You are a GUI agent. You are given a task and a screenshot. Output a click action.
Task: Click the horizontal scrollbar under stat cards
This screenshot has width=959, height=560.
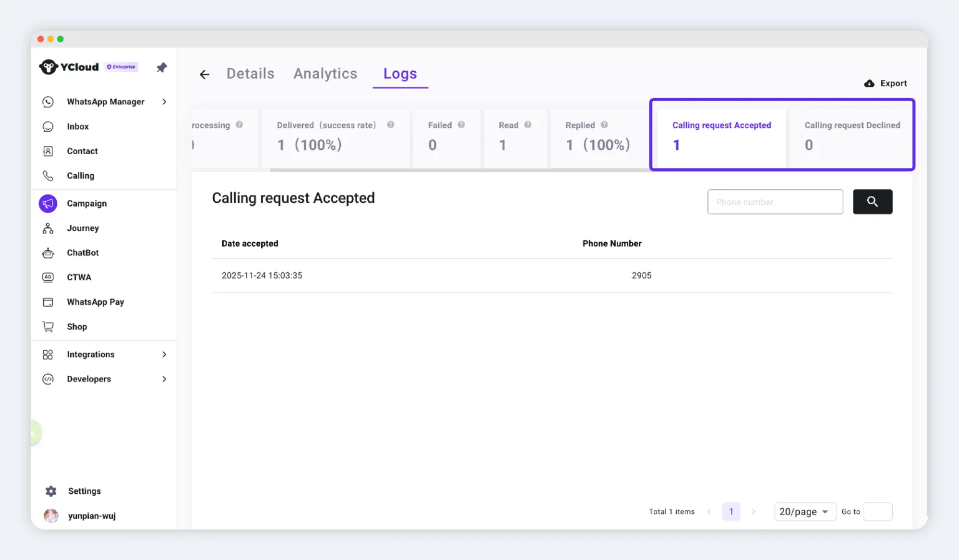[460, 170]
